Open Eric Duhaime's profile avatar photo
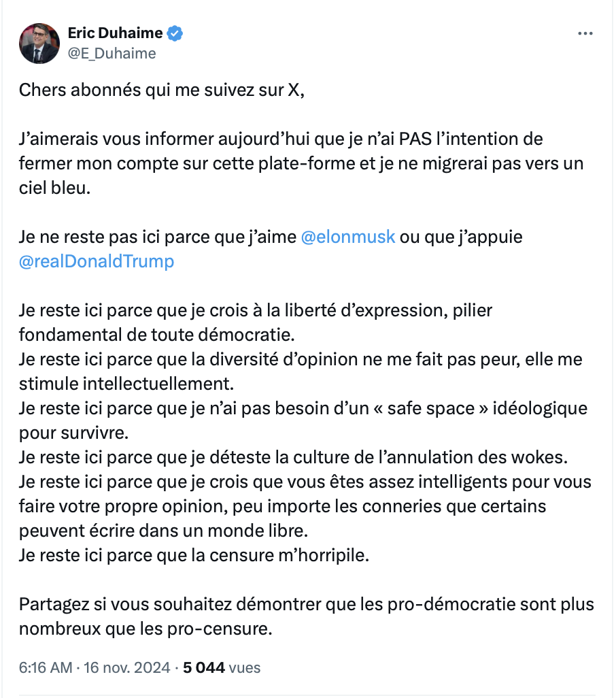Image resolution: width=616 pixels, height=698 pixels. click(x=39, y=43)
